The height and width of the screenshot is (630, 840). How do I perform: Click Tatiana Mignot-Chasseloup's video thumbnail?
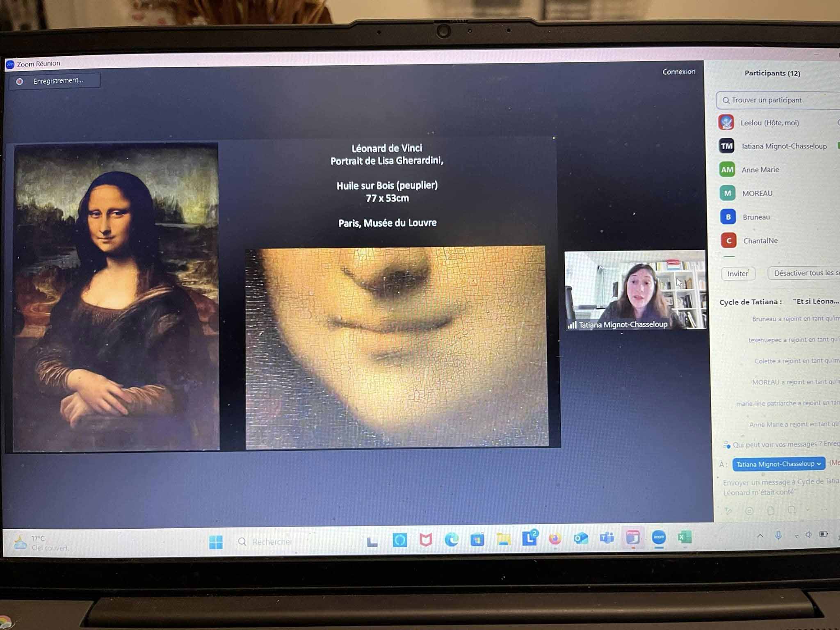point(635,290)
